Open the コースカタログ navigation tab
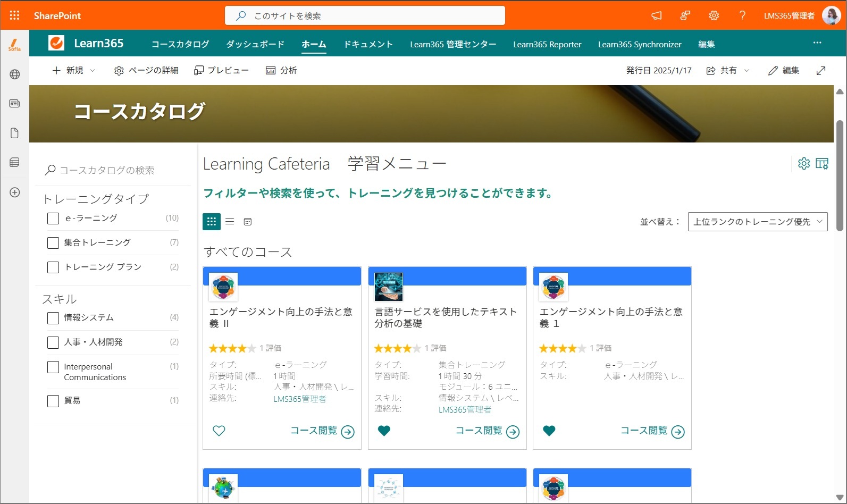Screen dimensions: 847x504 coord(180,44)
